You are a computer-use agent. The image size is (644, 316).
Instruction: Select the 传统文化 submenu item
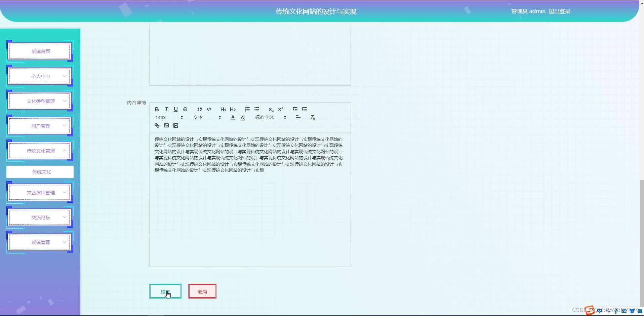[40, 172]
